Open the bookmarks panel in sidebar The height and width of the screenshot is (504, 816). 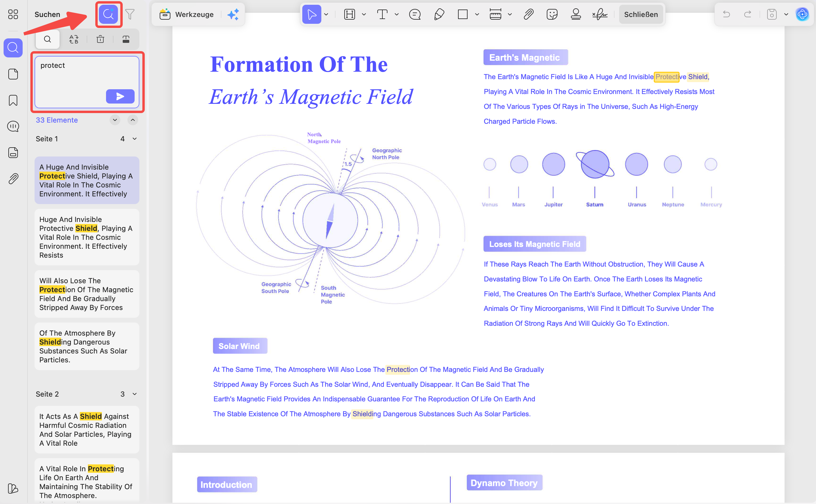13,100
